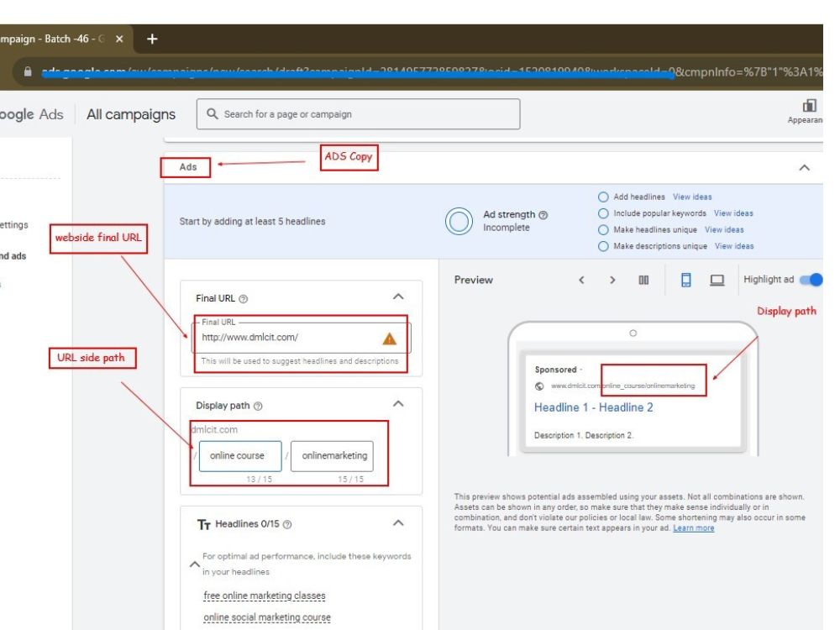Viewport: 840px width, 630px height.
Task: Collapse the Final URL panel
Action: [398, 297]
